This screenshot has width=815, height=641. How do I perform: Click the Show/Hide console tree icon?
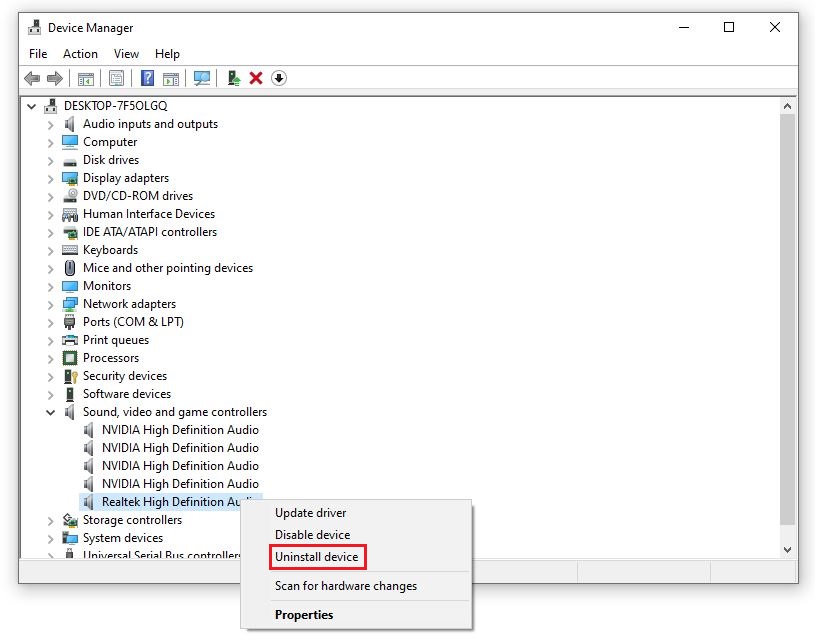[84, 78]
